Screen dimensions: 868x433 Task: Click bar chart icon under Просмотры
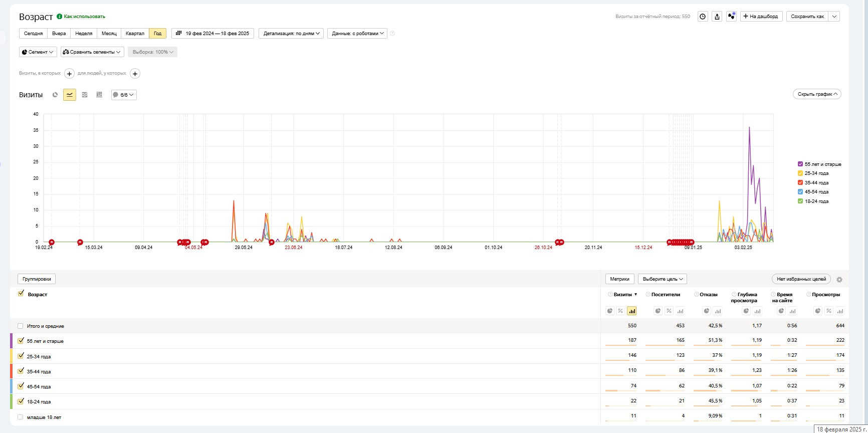tap(840, 311)
